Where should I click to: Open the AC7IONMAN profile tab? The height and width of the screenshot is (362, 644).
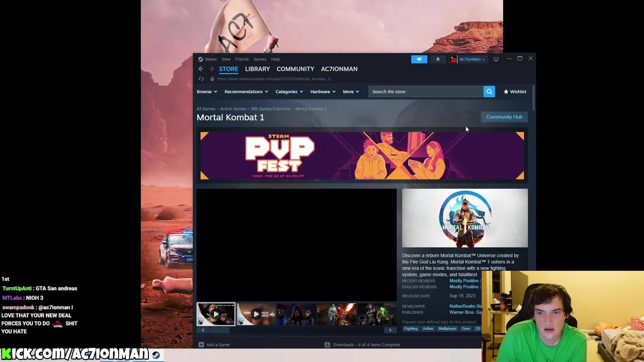click(x=339, y=69)
